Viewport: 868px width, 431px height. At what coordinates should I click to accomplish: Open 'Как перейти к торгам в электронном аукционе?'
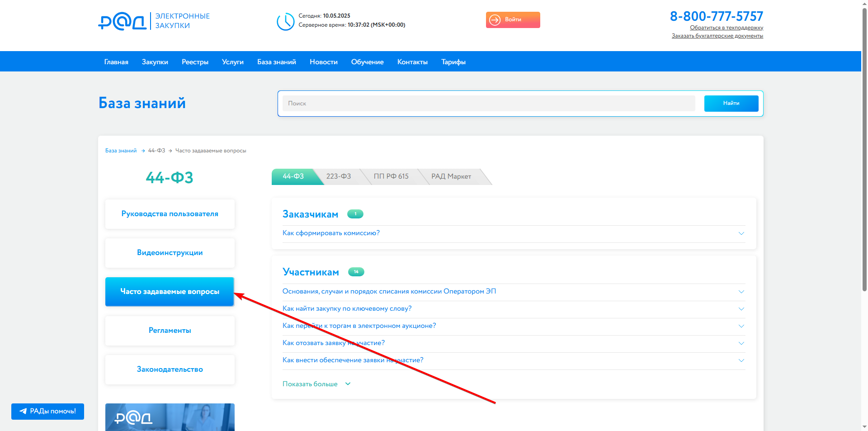click(x=359, y=326)
